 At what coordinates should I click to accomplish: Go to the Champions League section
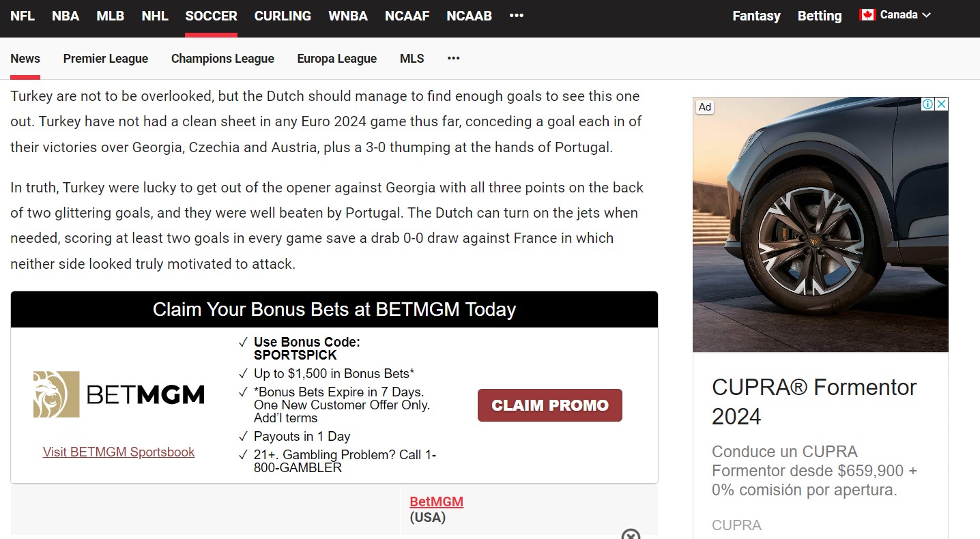(x=222, y=59)
